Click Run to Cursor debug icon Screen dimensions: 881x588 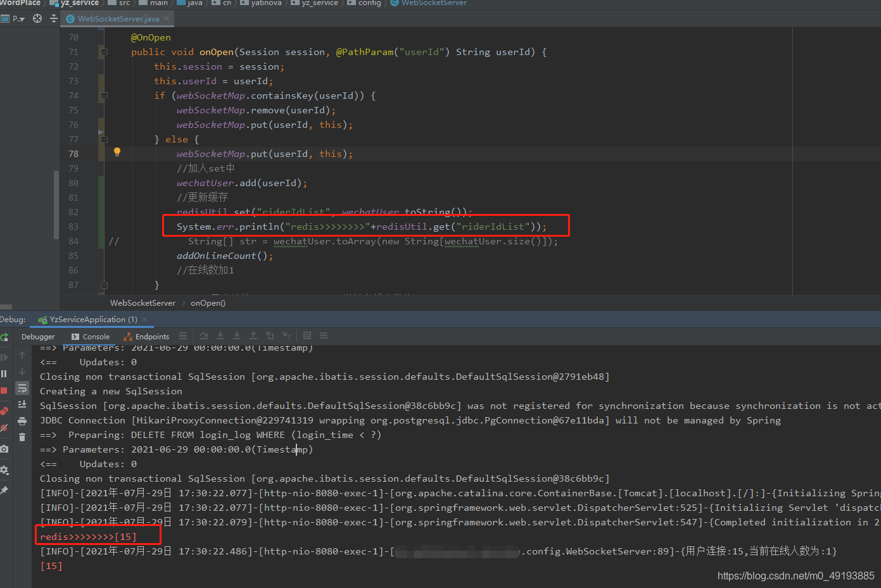coord(286,335)
